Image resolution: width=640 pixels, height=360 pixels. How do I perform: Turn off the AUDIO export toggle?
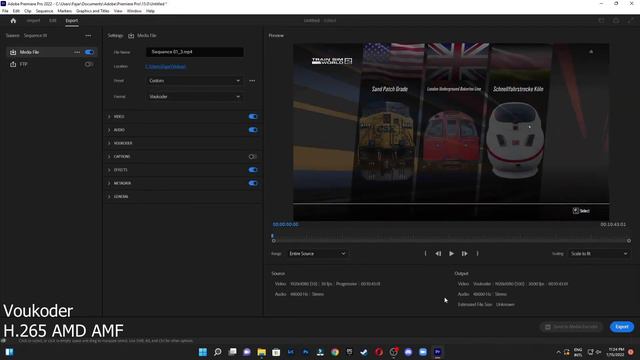[x=253, y=130]
